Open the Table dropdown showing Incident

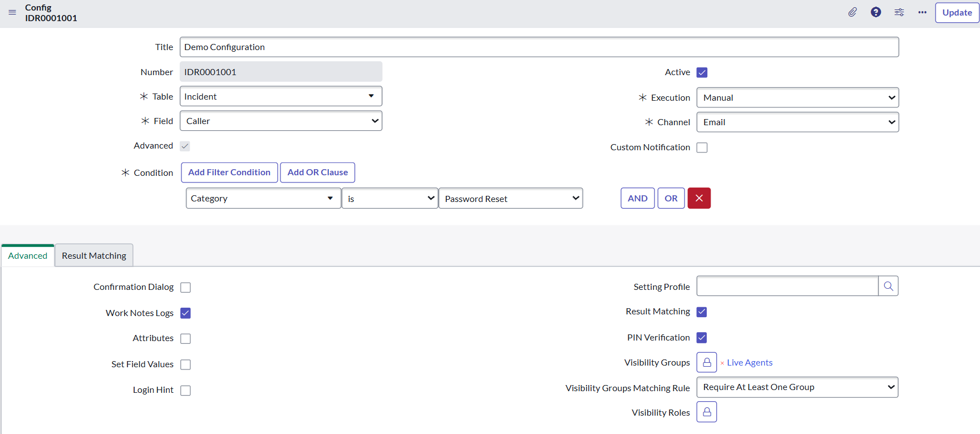point(281,96)
